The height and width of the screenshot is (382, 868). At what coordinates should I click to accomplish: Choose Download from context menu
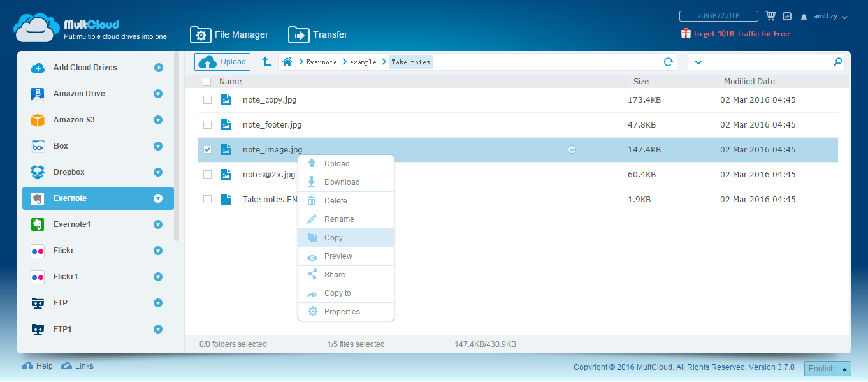[346, 182]
